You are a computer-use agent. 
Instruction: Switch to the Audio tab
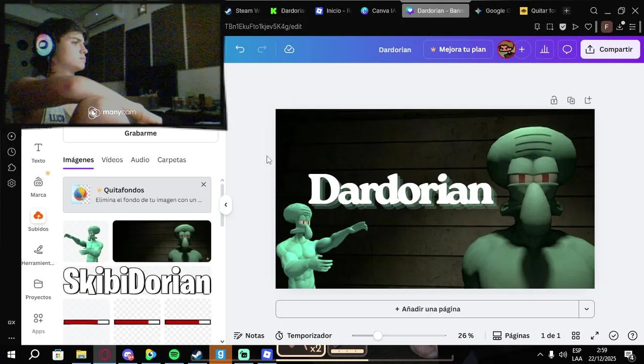coord(140,160)
